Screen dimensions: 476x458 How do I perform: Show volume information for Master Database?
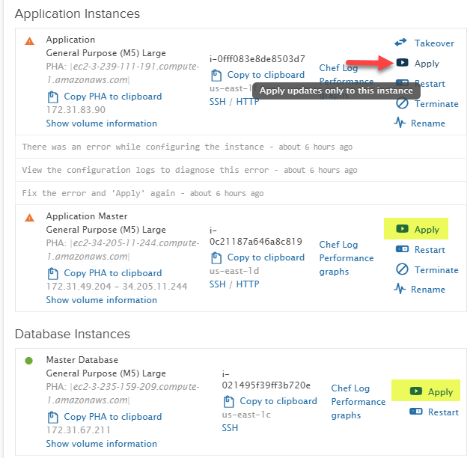click(x=102, y=444)
